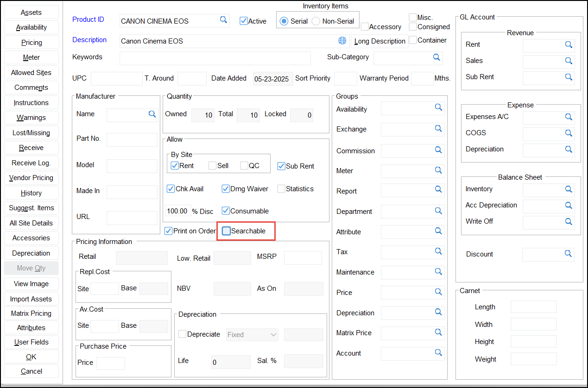Click the Cancel button

point(31,371)
